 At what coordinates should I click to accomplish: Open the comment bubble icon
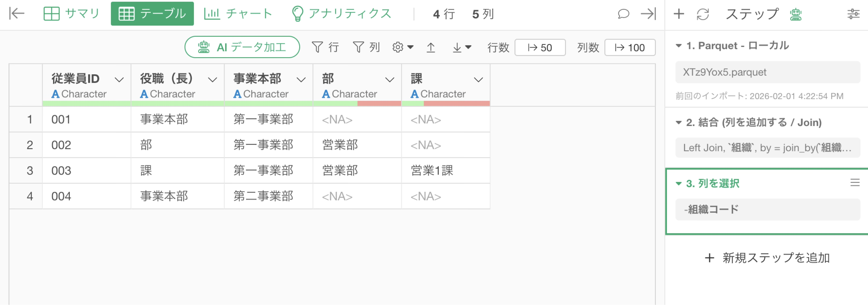623,14
